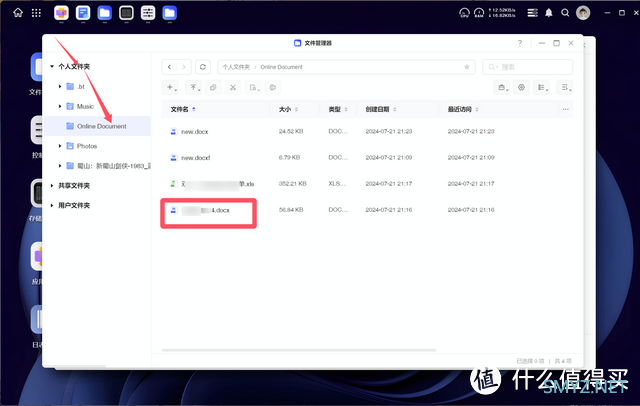Image resolution: width=640 pixels, height=406 pixels.
Task: Select the Music folder in sidebar
Action: 80,106
